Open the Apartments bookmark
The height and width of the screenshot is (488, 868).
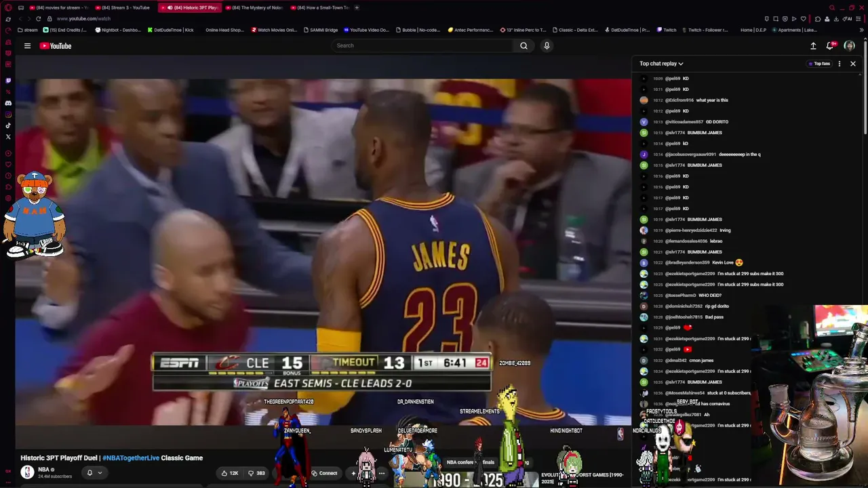pyautogui.click(x=795, y=30)
